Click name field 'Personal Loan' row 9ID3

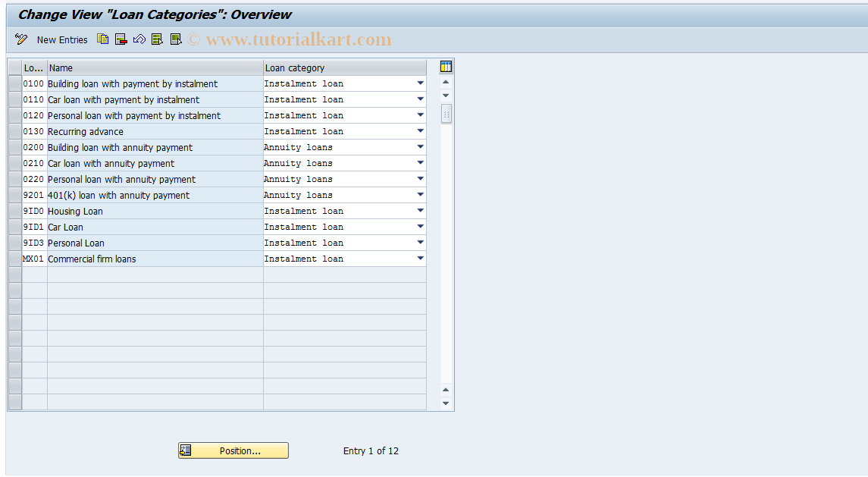(155, 243)
